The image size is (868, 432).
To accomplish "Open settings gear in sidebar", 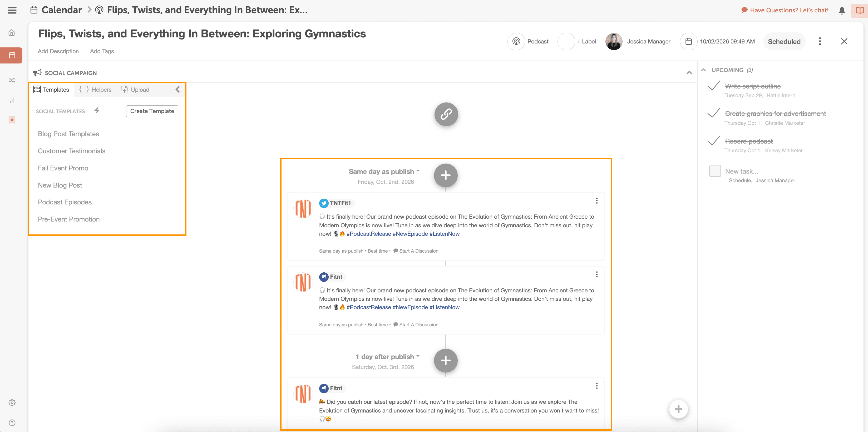I will [x=12, y=403].
